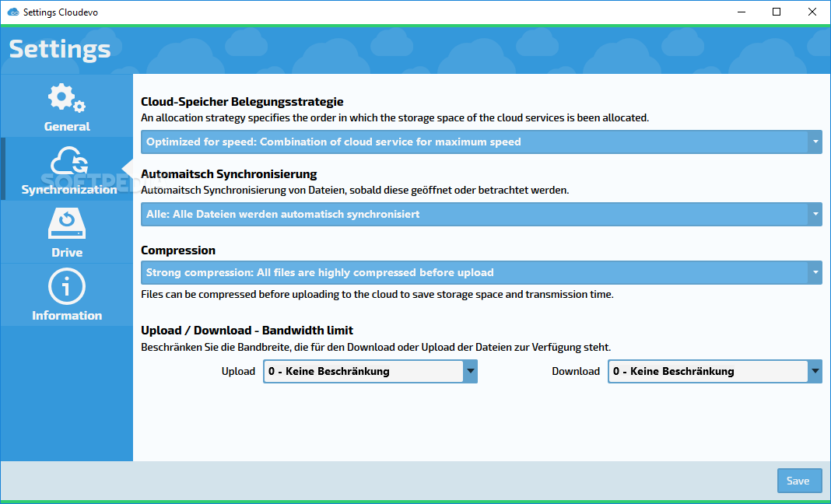
Task: Click the Synchronization cloud icon
Action: (69, 162)
